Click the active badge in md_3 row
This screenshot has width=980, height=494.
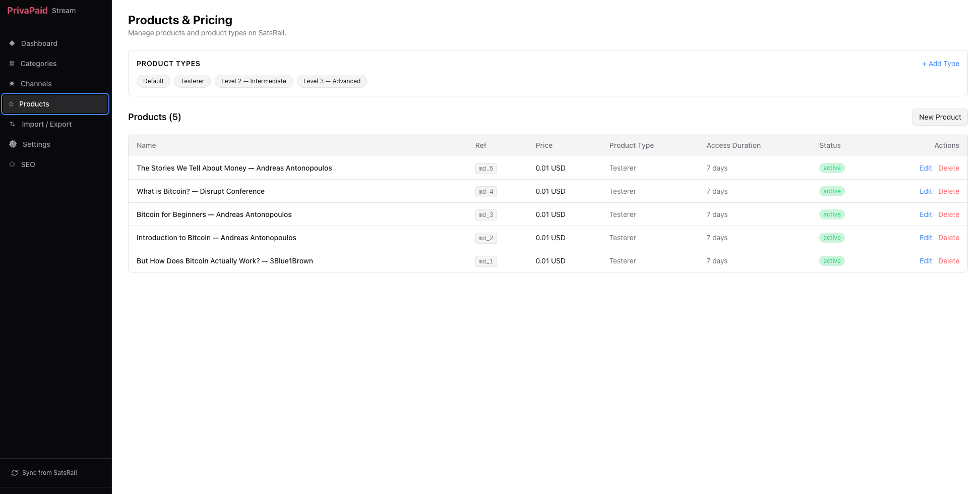[x=832, y=214]
